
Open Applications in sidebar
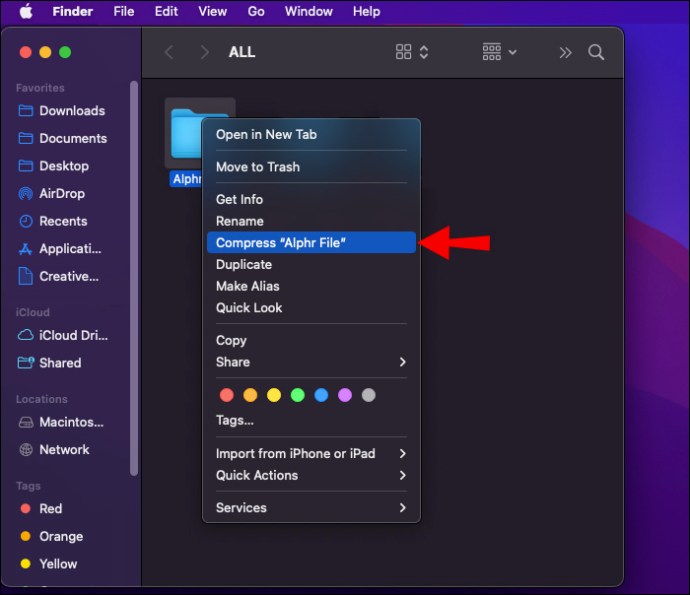[x=60, y=249]
